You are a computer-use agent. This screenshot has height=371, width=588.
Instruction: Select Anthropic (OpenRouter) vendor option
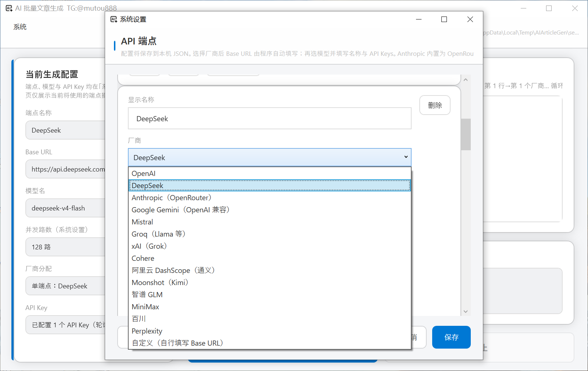click(269, 198)
